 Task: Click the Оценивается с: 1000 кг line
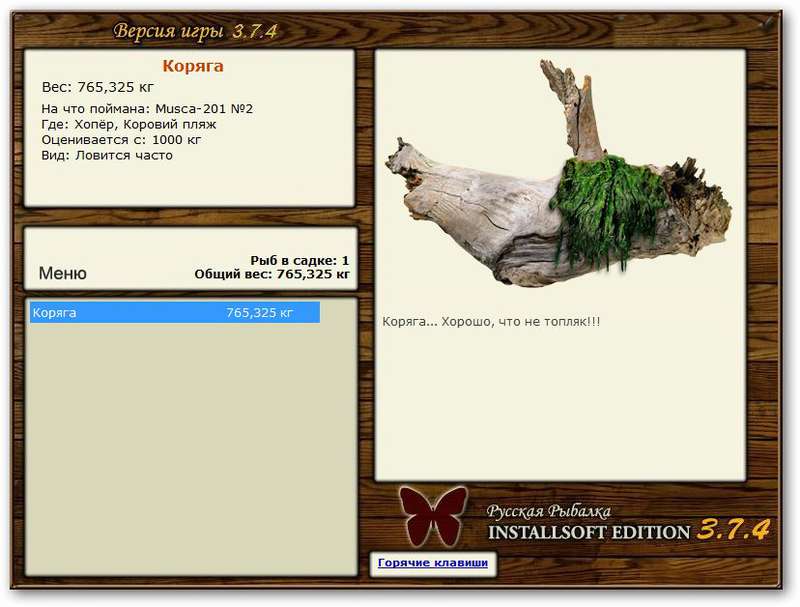pyautogui.click(x=121, y=140)
